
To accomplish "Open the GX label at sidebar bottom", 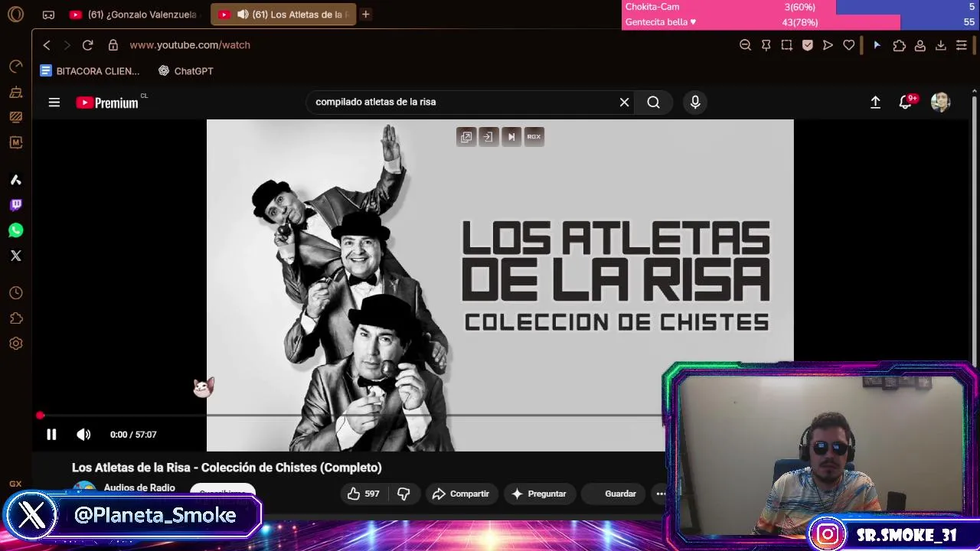I will (x=15, y=484).
